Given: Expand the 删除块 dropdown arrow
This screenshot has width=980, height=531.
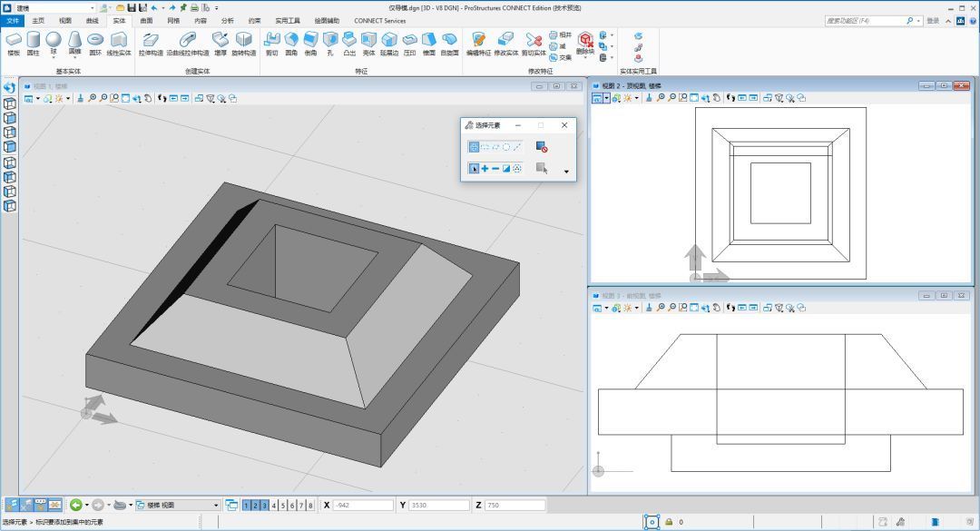Looking at the screenshot, I should click(585, 57).
